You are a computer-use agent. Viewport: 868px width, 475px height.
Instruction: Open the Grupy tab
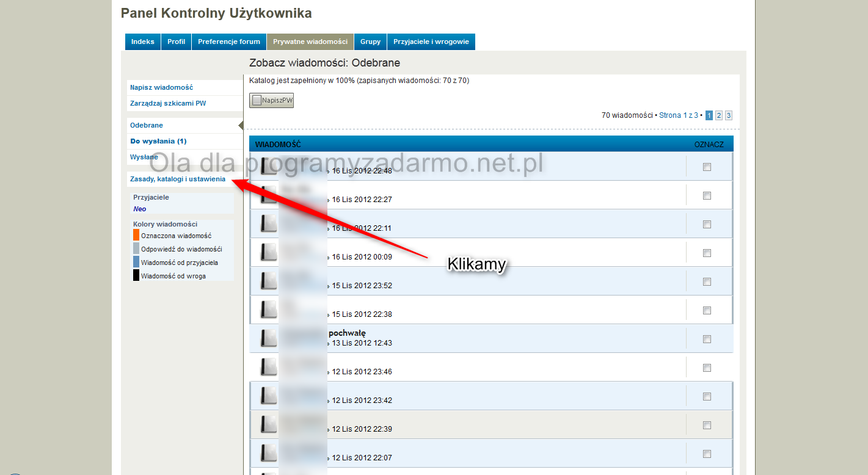370,42
